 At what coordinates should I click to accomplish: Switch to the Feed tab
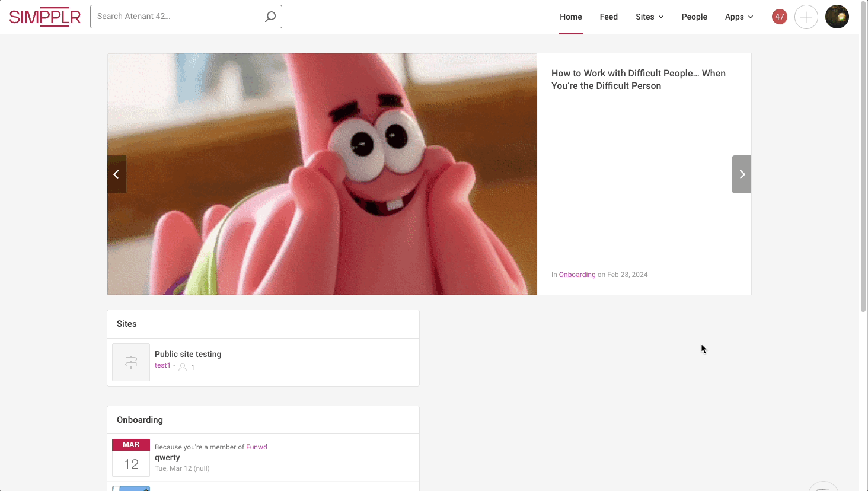608,17
